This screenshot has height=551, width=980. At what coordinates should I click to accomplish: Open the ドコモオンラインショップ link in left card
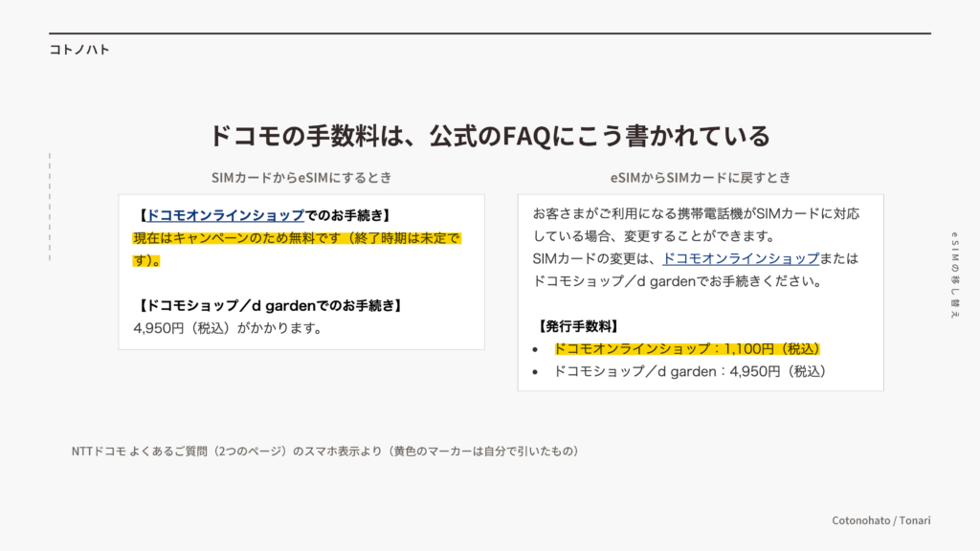(x=225, y=215)
